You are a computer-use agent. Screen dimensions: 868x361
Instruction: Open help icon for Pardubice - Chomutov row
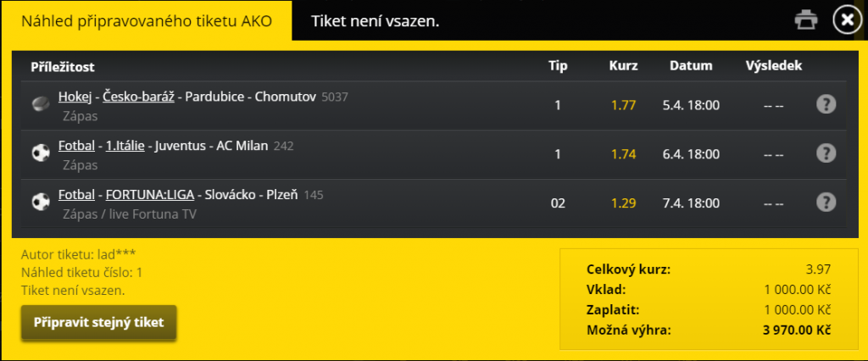(826, 104)
